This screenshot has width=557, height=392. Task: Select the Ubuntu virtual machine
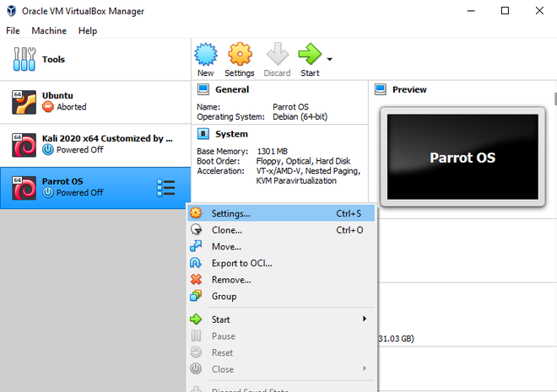pyautogui.click(x=95, y=102)
